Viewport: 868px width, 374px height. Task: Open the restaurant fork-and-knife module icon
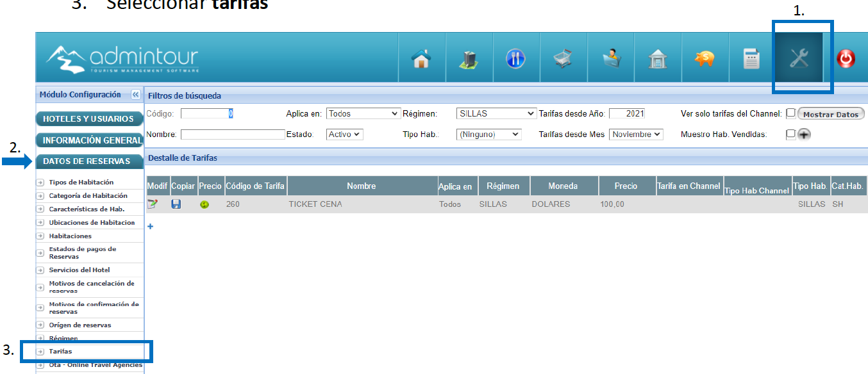(x=515, y=59)
